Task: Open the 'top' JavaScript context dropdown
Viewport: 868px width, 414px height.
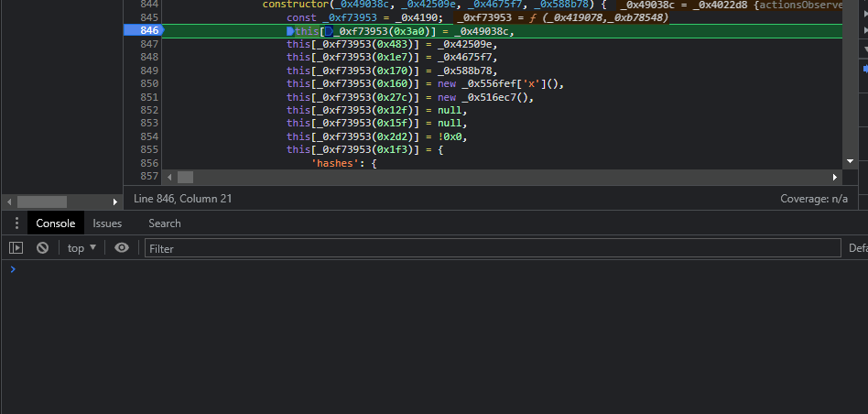Action: tap(82, 248)
